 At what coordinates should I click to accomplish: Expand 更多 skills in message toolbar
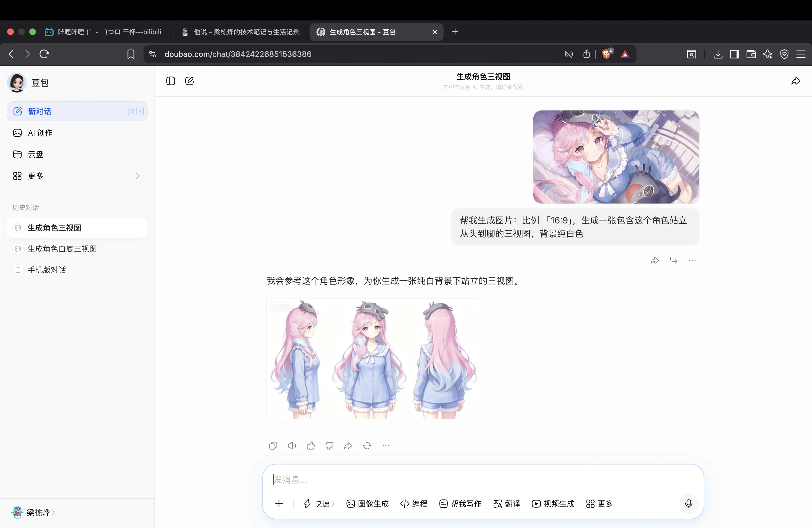599,504
